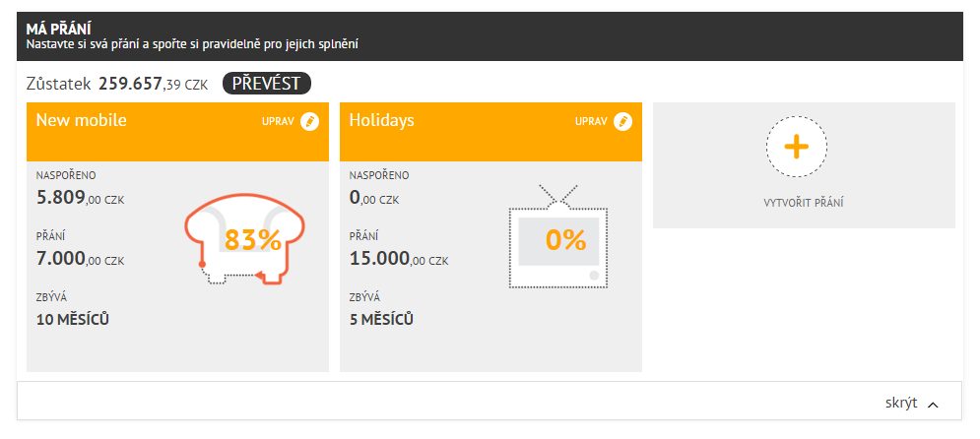Click the 10 MĚSÍCŮ remaining time text

[x=73, y=320]
